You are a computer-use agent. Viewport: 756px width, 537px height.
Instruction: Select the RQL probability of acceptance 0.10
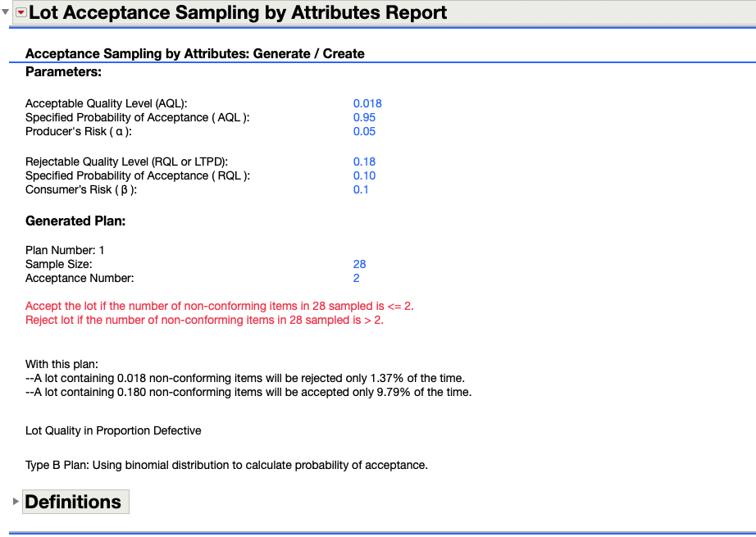364,176
